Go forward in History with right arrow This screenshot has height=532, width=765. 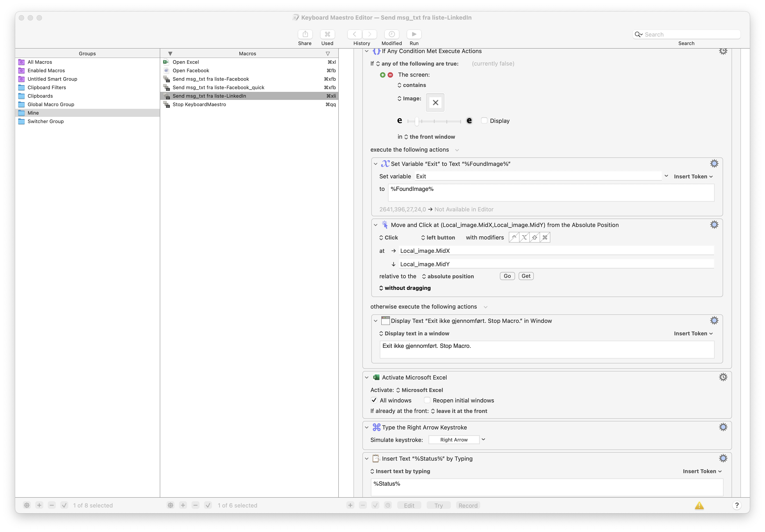[x=370, y=34]
